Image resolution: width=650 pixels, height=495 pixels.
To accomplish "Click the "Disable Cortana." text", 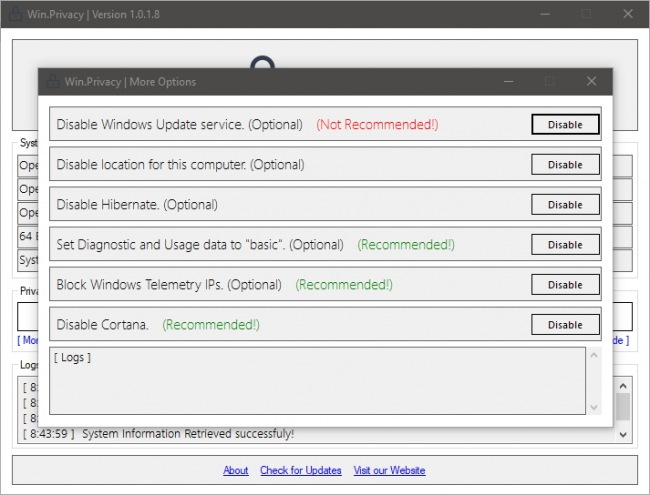I will tap(102, 325).
